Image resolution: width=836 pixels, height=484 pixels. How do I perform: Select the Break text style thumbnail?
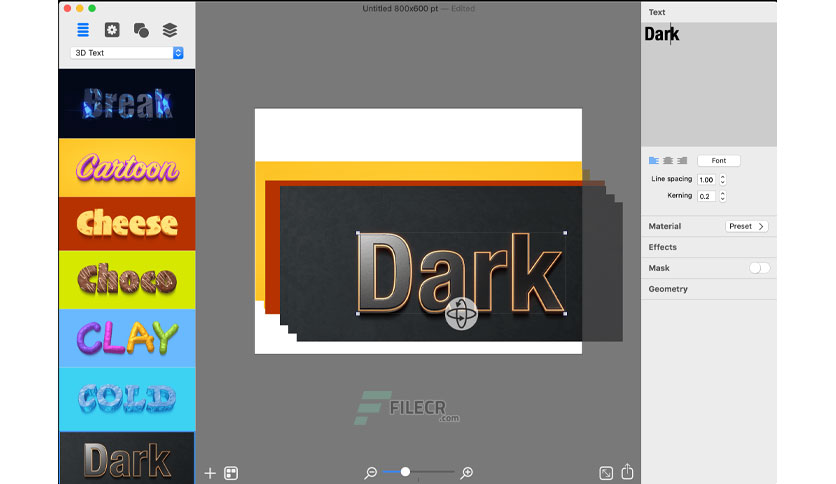pos(127,103)
